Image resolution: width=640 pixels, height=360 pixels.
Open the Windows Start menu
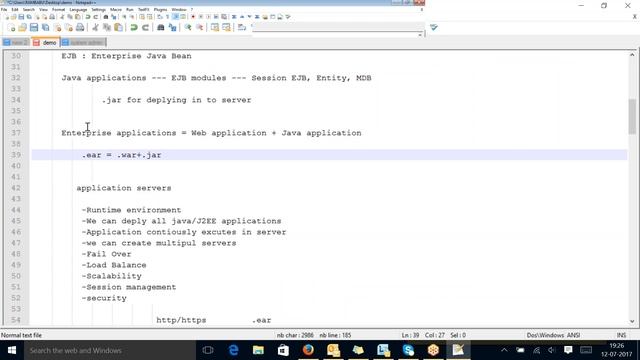click(12, 350)
